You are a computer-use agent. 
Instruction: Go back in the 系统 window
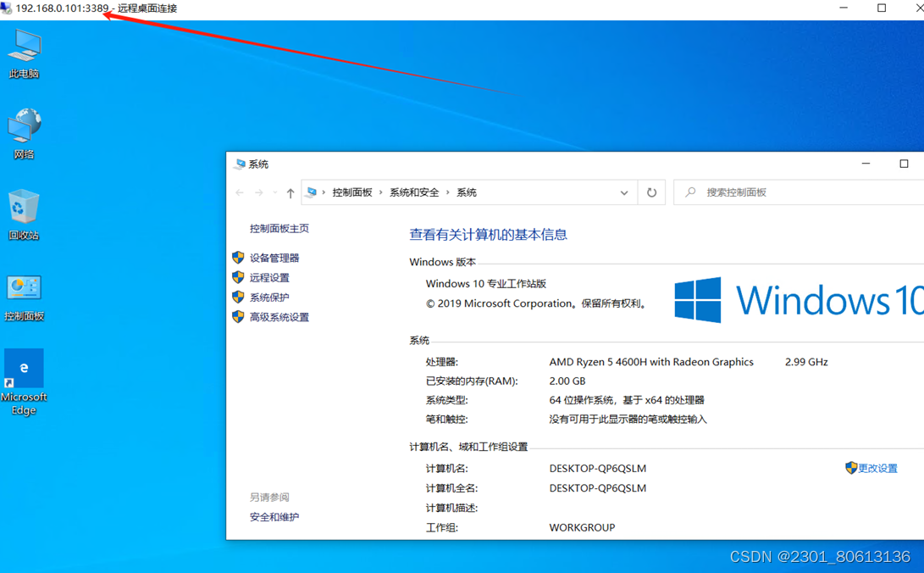pyautogui.click(x=239, y=192)
